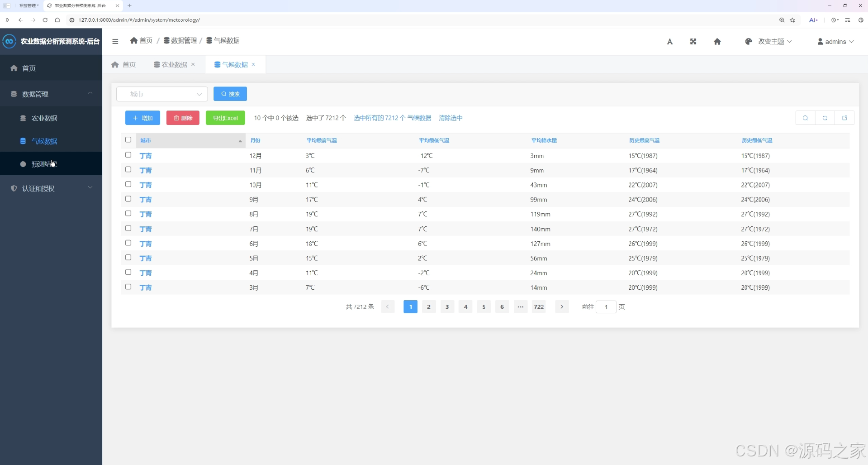Click the browser forward arrow

33,20
